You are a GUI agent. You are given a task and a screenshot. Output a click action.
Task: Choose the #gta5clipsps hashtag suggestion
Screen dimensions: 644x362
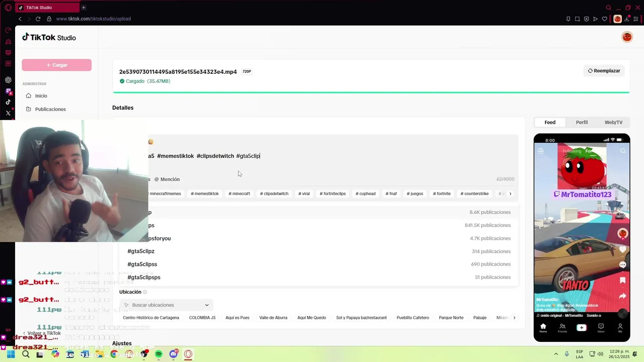pyautogui.click(x=319, y=278)
